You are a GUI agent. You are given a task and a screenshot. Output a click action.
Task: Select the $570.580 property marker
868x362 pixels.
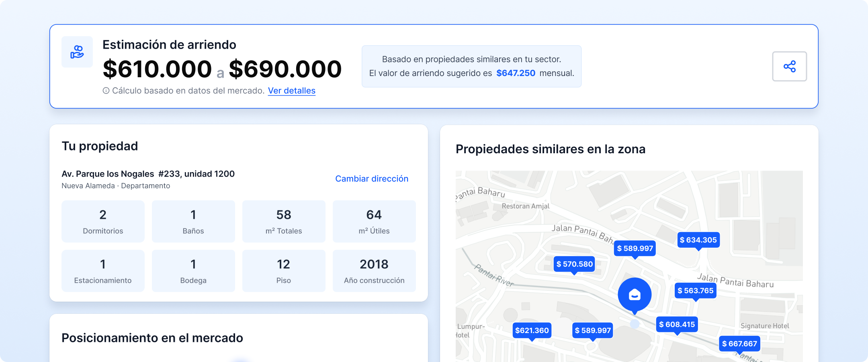pos(574,264)
